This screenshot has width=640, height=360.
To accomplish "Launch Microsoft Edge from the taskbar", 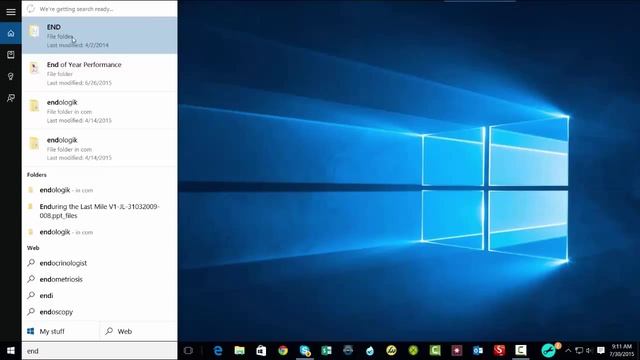I will [x=218, y=351].
